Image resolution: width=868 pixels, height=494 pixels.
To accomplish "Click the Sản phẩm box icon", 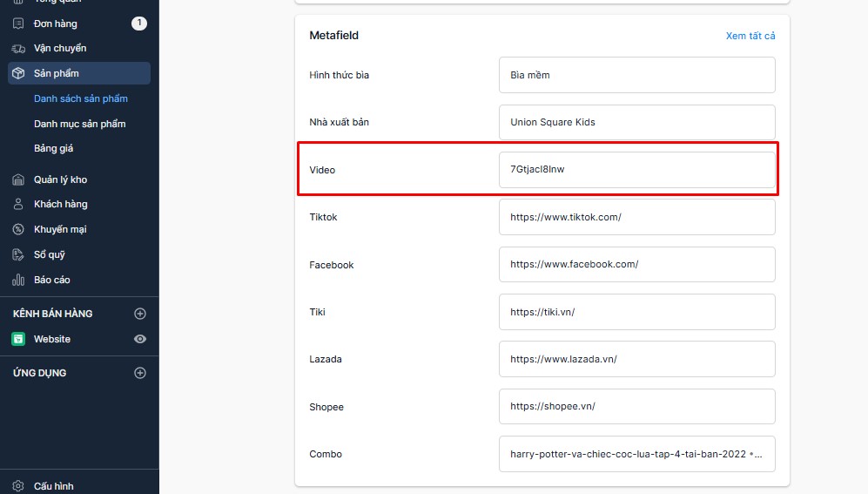I will [18, 73].
